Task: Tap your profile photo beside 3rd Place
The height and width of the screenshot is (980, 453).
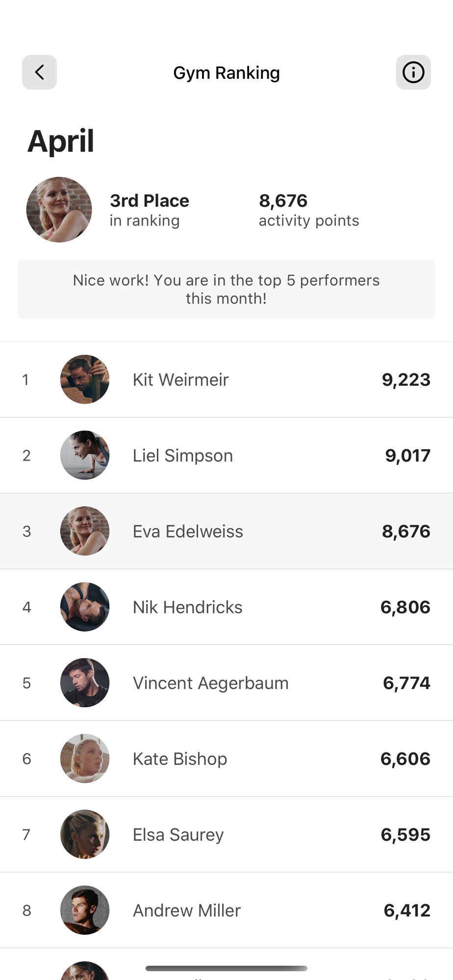Action: coord(59,210)
